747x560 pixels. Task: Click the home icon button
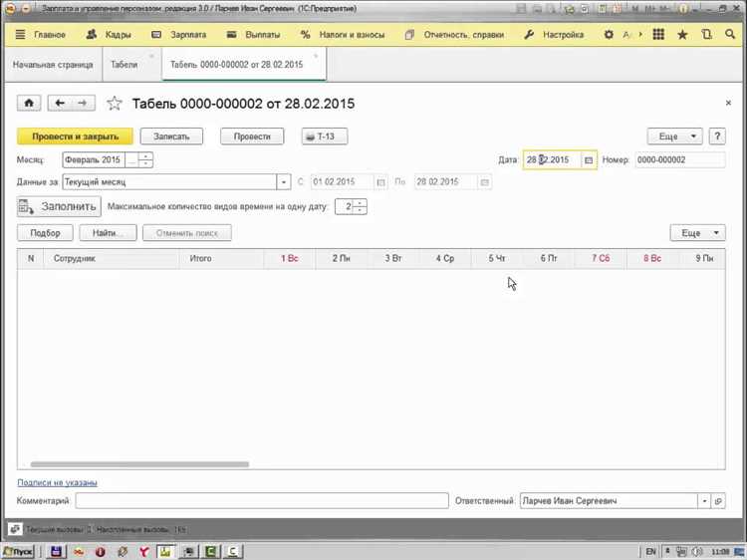[x=29, y=103]
